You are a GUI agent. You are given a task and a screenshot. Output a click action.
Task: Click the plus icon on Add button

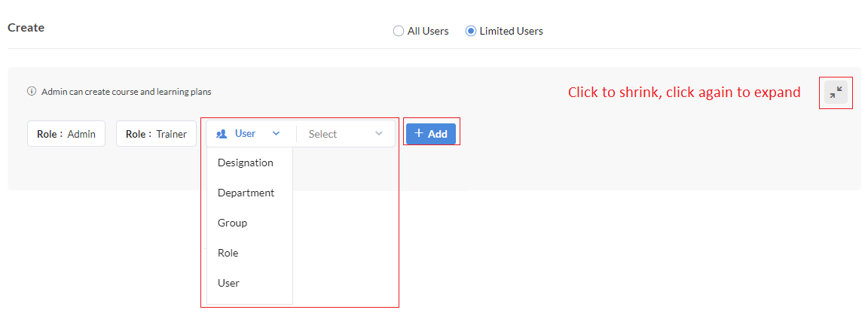coord(419,133)
